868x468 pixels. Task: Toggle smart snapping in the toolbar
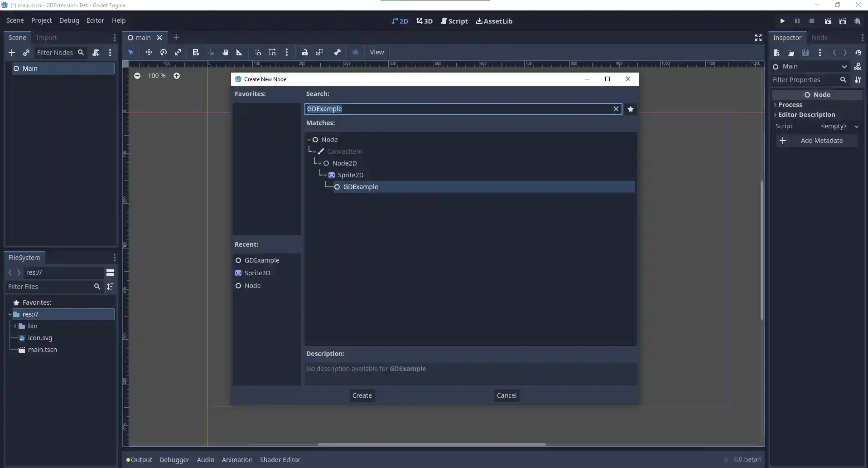[258, 52]
